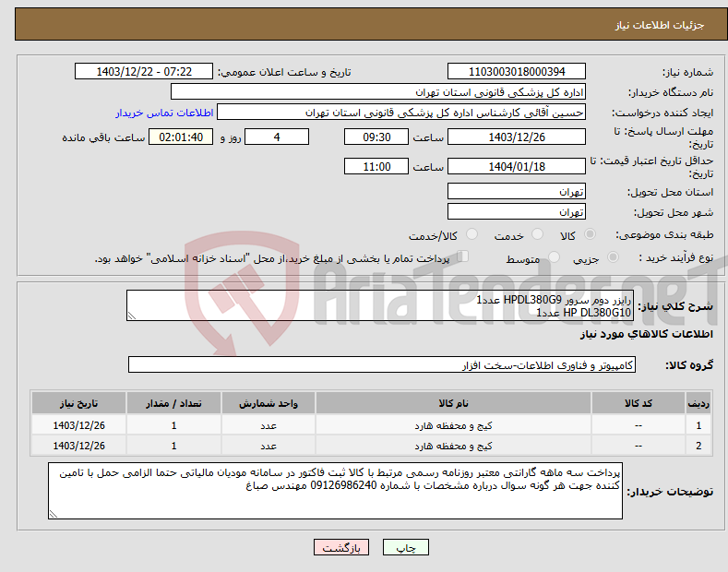Click the چاپ print button
Image resolution: width=728 pixels, height=572 pixels.
click(406, 547)
